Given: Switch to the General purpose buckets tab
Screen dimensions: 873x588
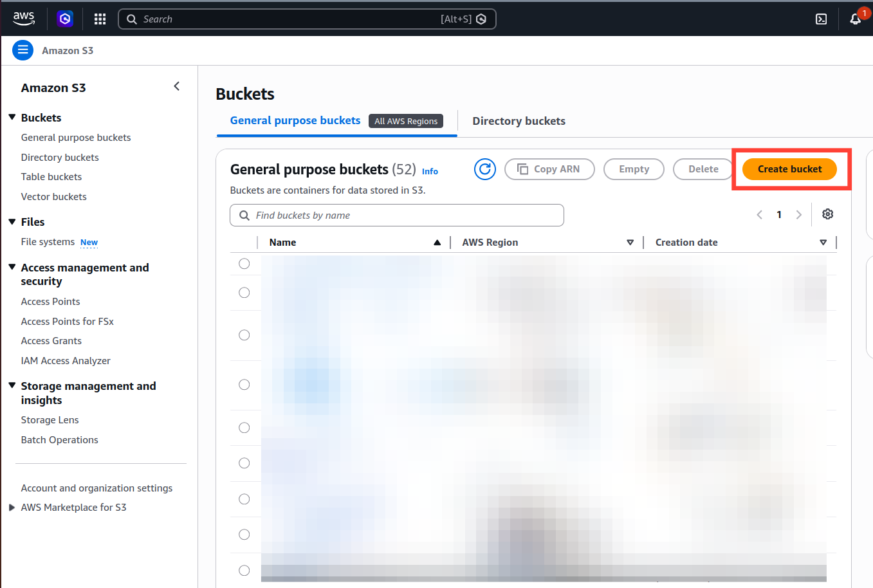Looking at the screenshot, I should point(295,121).
